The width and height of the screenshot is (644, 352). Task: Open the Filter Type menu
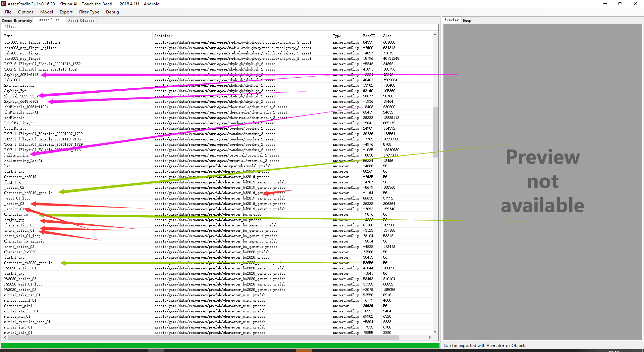(x=89, y=12)
